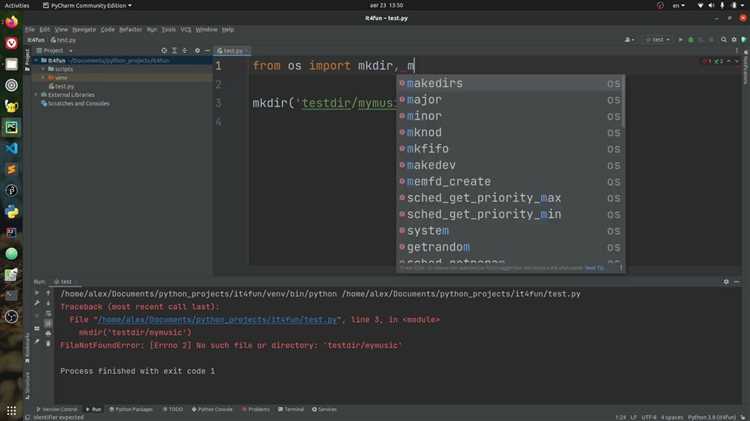This screenshot has height=421, width=750.
Task: Open the View menu
Action: 61,29
